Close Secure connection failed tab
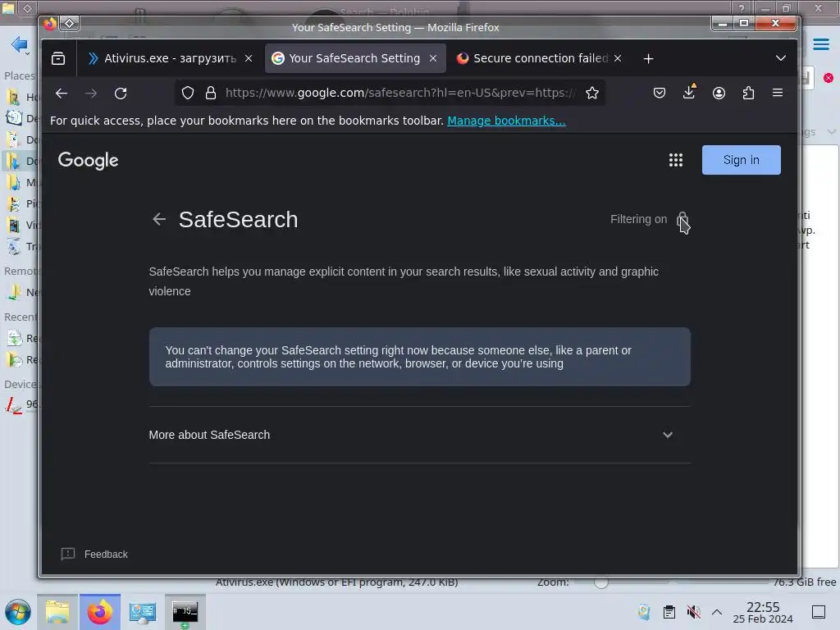This screenshot has width=840, height=630. pyautogui.click(x=618, y=58)
